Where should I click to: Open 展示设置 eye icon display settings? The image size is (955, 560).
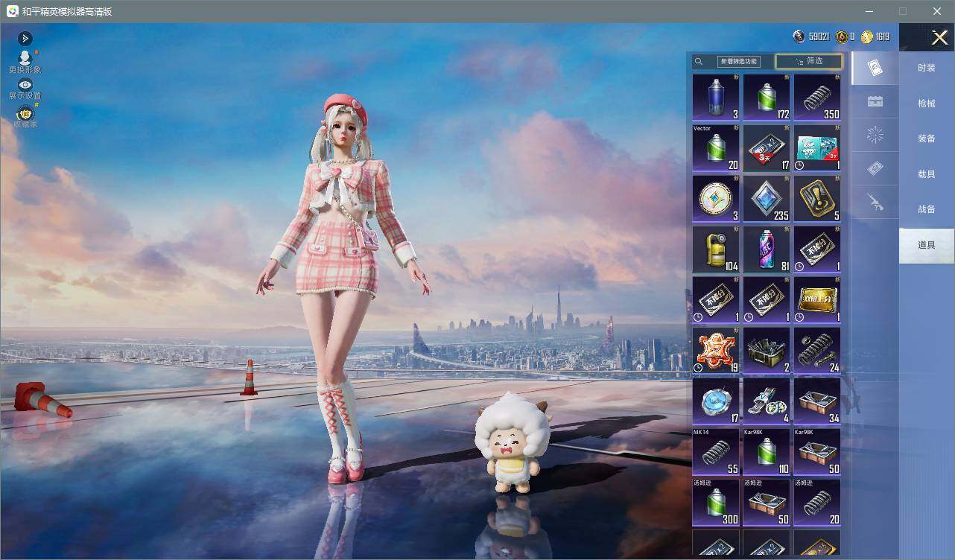tap(25, 89)
